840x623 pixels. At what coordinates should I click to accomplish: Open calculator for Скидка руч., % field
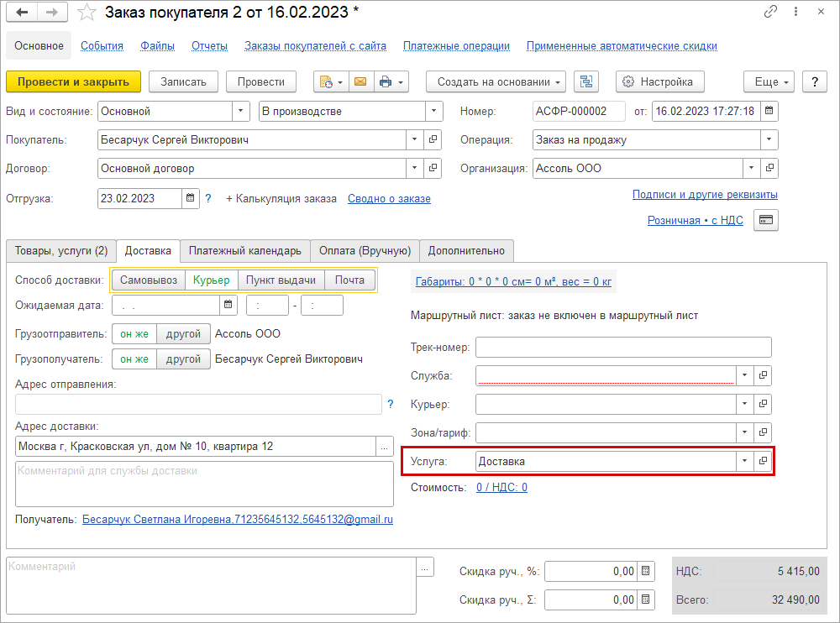645,572
